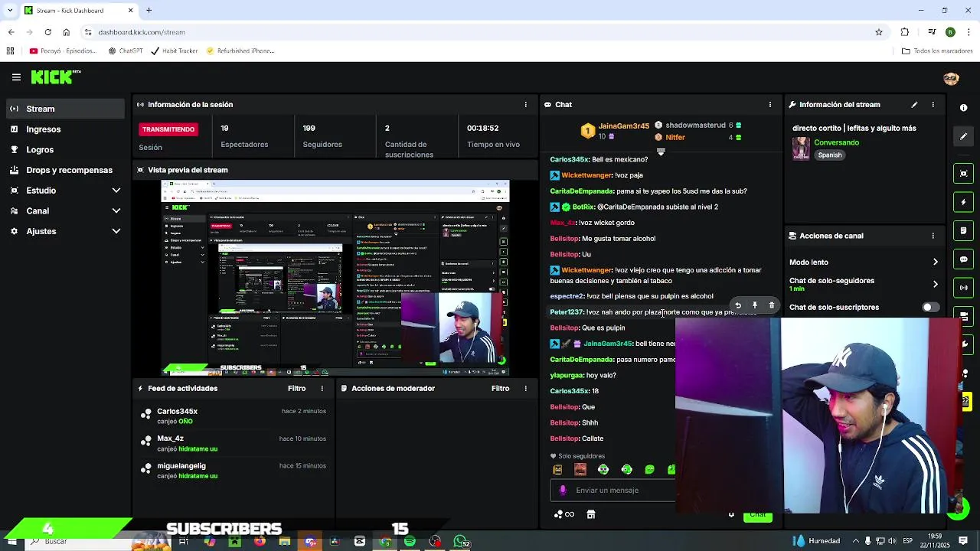Expand Modo lento settings

click(x=864, y=262)
